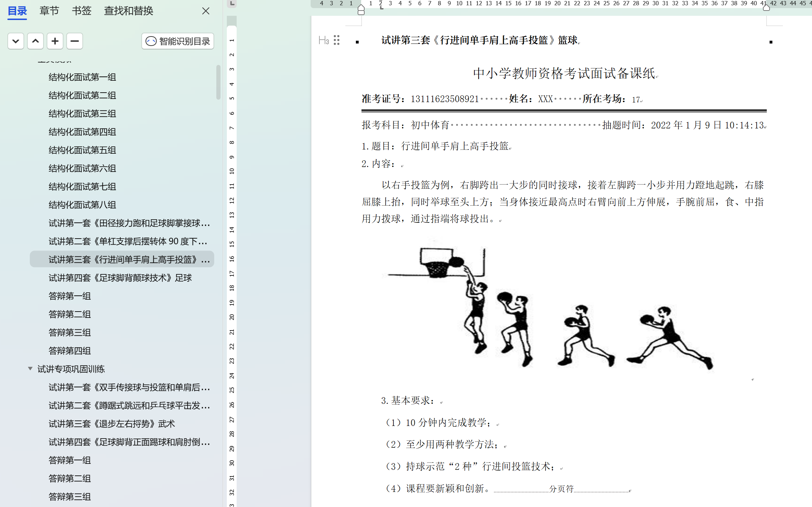This screenshot has width=812, height=507.
Task: Click the expand-all down arrow button
Action: point(16,41)
